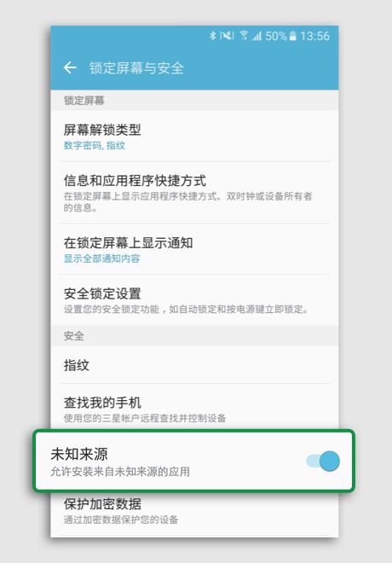The height and width of the screenshot is (563, 392).
Task: Tap the cellular signal bars icon
Action: pos(257,36)
